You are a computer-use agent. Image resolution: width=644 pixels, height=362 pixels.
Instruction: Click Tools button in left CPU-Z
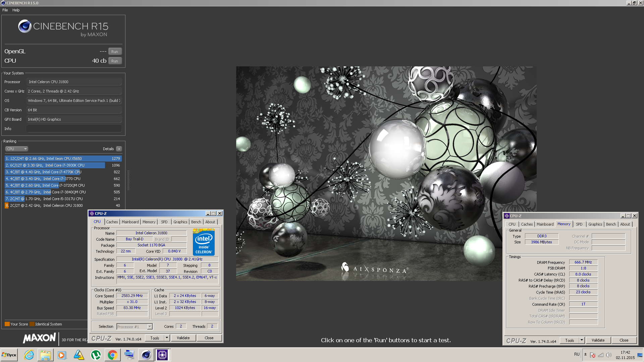click(155, 338)
